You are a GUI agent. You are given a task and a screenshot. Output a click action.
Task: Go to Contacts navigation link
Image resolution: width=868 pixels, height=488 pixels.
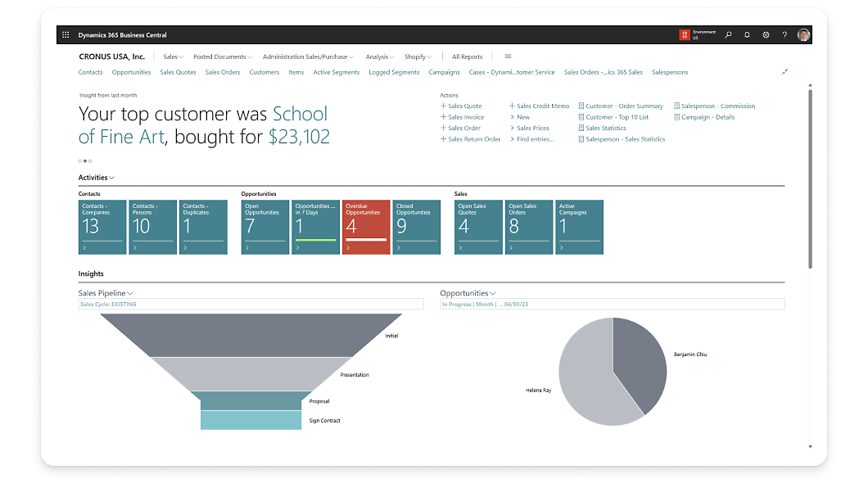coord(90,72)
